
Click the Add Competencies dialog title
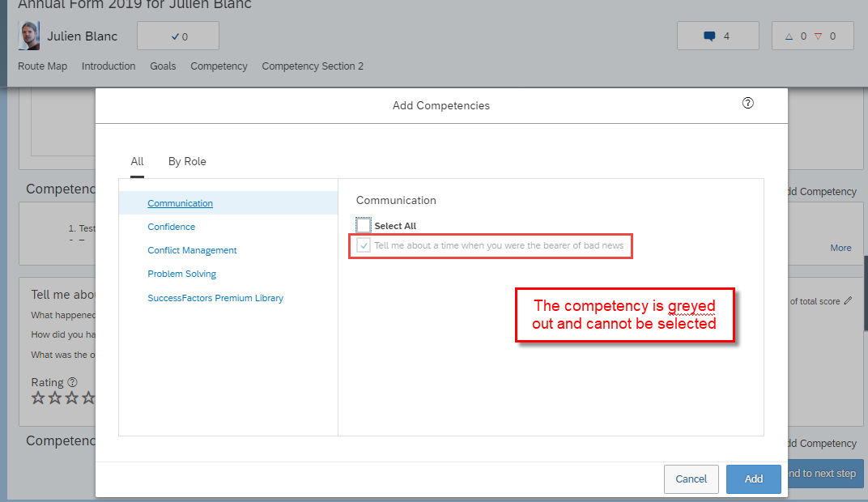tap(441, 106)
